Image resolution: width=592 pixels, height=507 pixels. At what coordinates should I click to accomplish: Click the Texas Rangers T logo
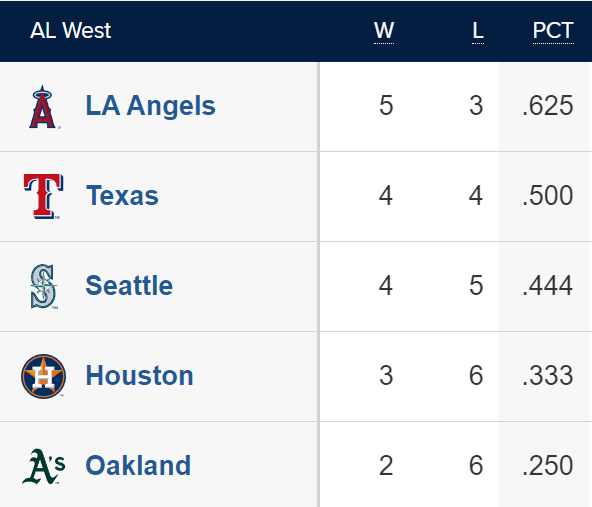coord(43,196)
